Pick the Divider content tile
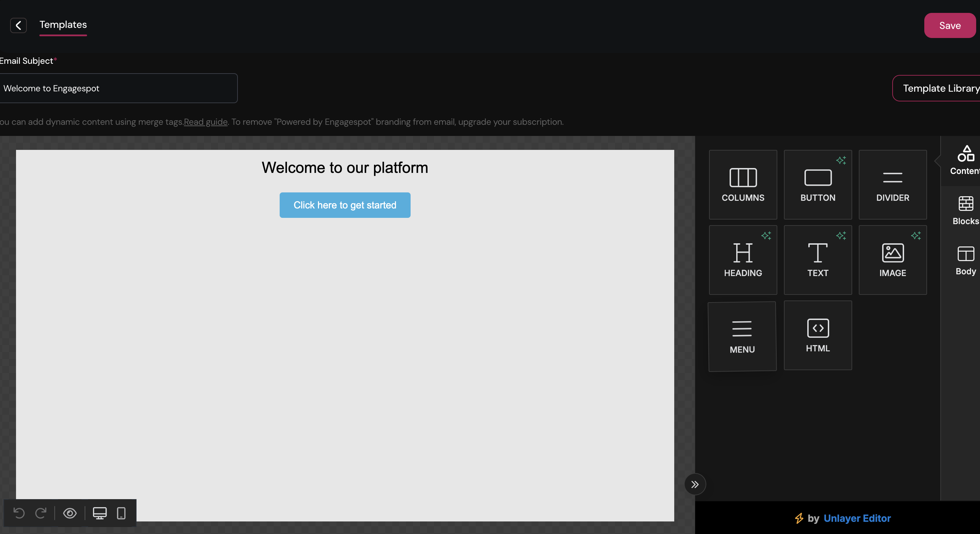The height and width of the screenshot is (534, 980). [893, 185]
